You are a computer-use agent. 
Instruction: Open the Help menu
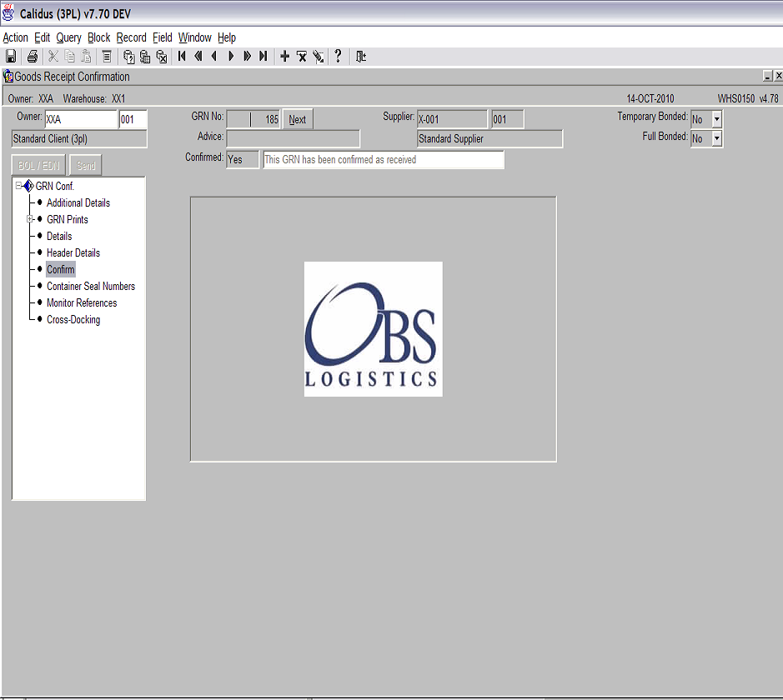(x=227, y=38)
